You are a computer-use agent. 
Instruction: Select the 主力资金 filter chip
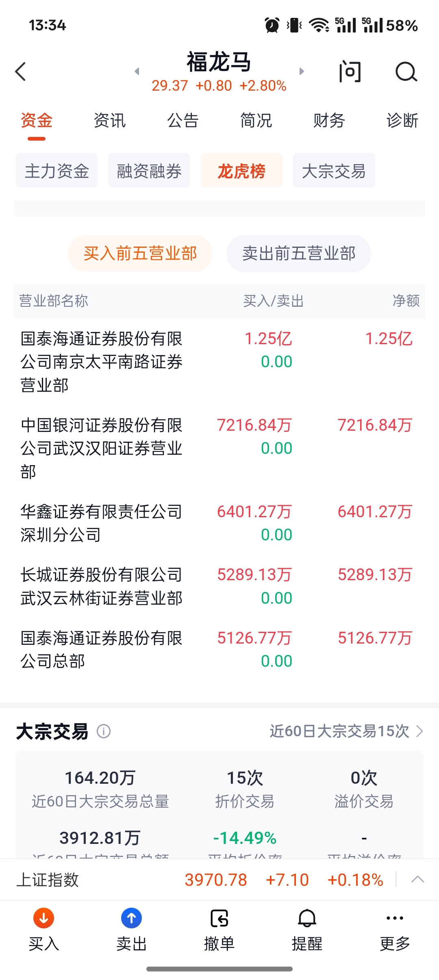(57, 171)
